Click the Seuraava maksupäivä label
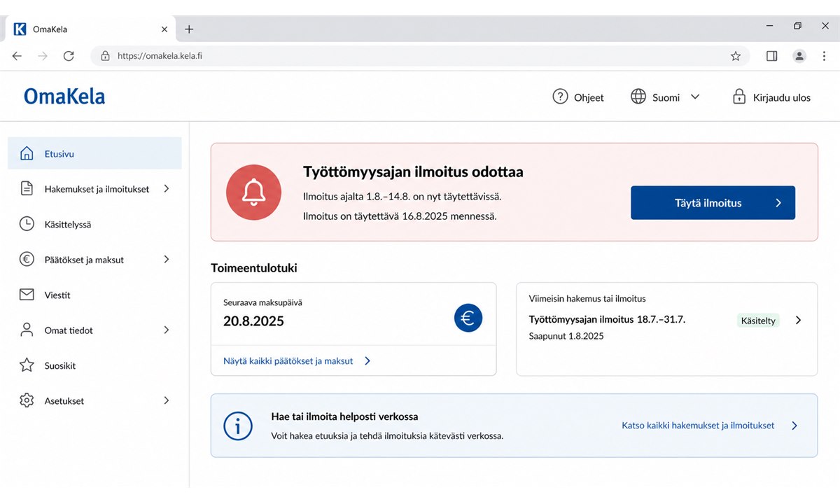This screenshot has height=504, width=840. [262, 303]
